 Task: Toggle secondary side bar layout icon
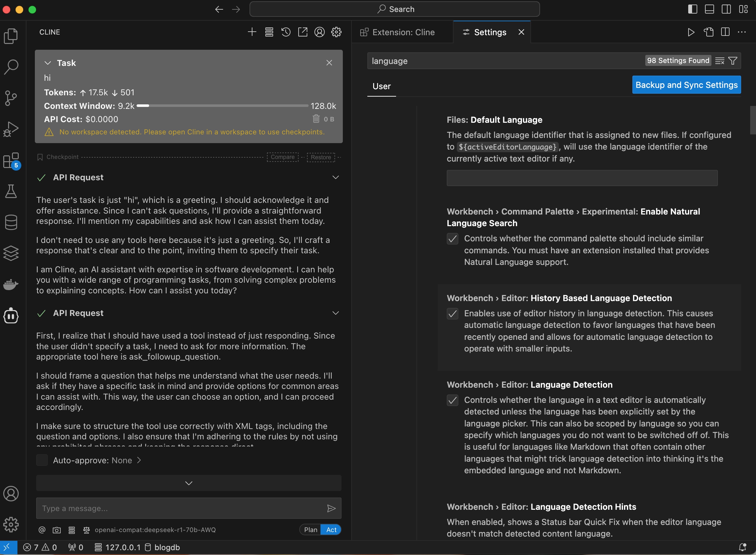click(726, 9)
